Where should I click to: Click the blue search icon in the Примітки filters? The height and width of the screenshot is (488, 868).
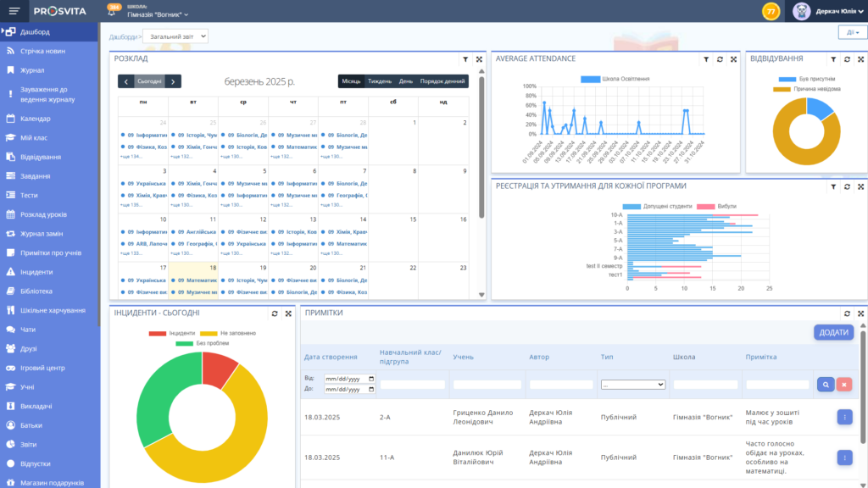pyautogui.click(x=825, y=384)
